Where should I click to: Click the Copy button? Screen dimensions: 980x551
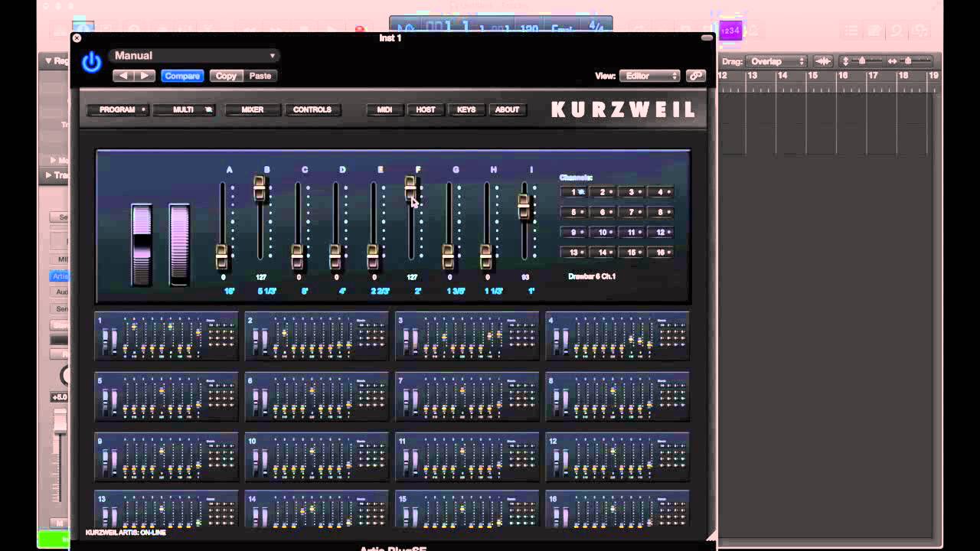(226, 76)
